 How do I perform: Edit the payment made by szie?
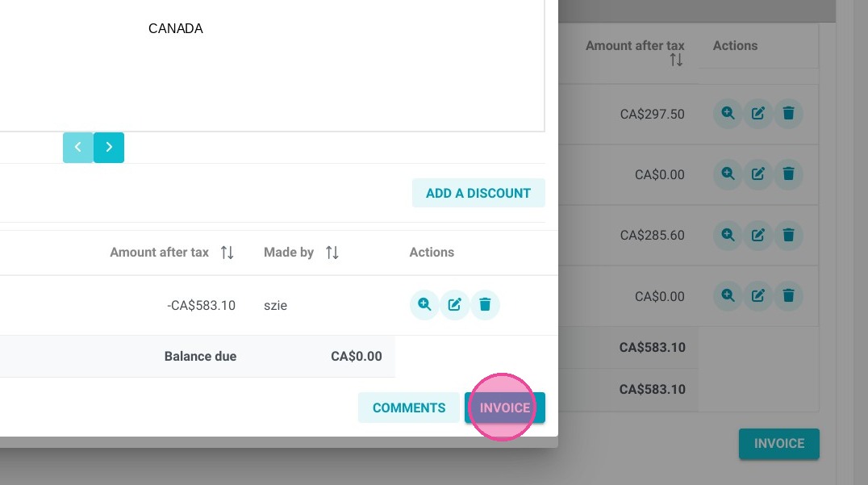(x=454, y=304)
